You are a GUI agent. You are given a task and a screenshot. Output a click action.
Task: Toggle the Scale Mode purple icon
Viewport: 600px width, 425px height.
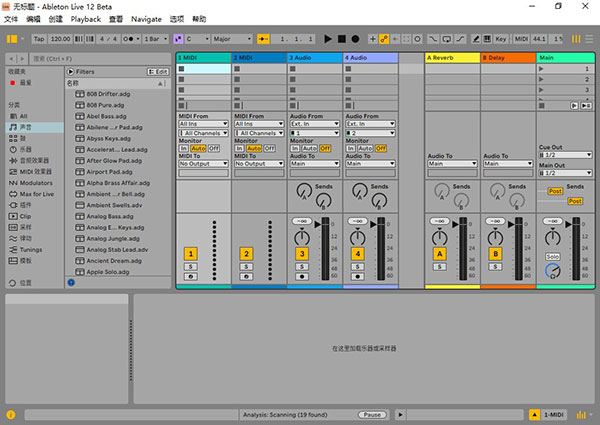click(x=178, y=39)
